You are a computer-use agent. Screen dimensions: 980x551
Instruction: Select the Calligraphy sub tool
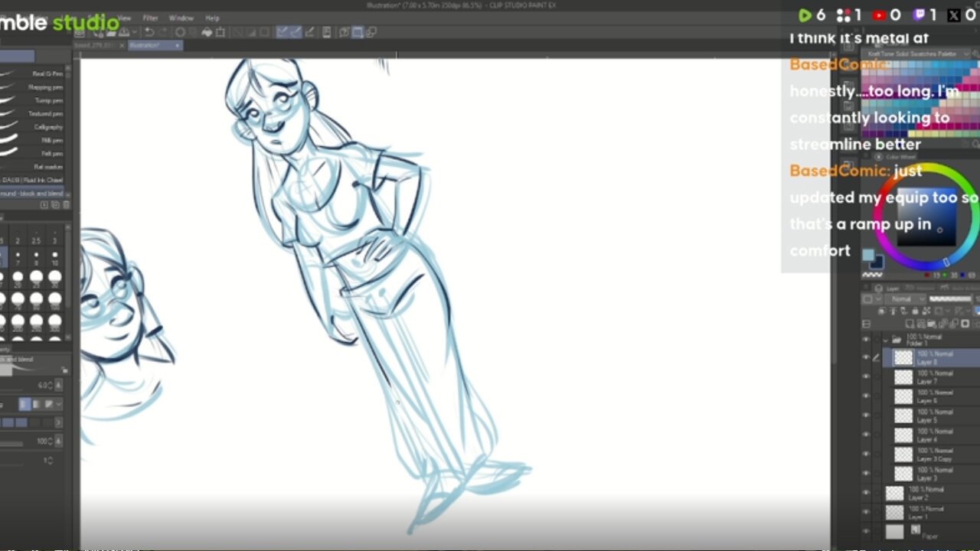32,127
